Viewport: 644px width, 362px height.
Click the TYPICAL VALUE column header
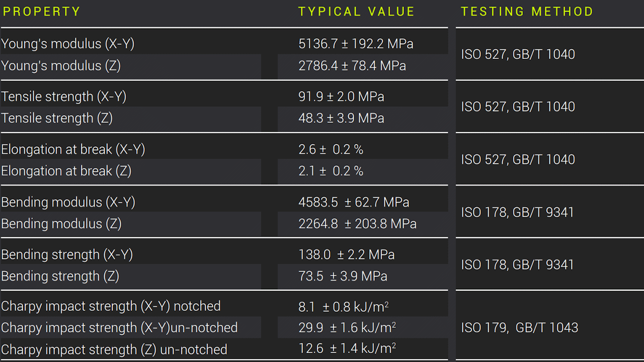point(356,12)
